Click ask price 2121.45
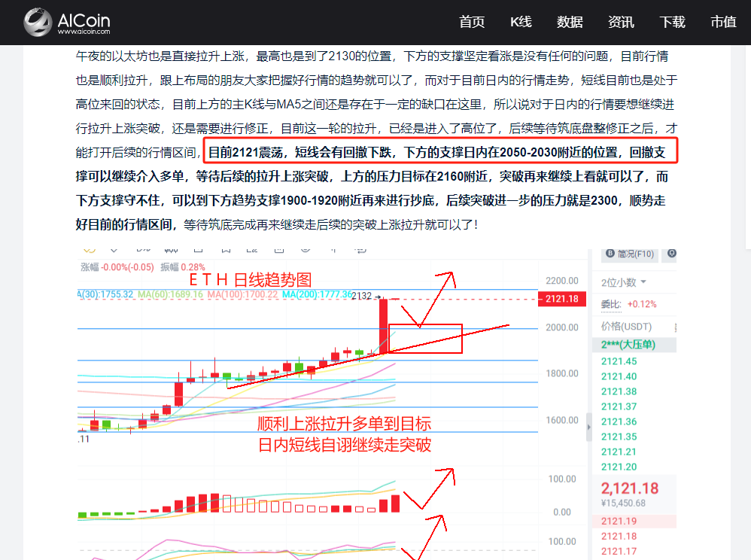 click(619, 361)
